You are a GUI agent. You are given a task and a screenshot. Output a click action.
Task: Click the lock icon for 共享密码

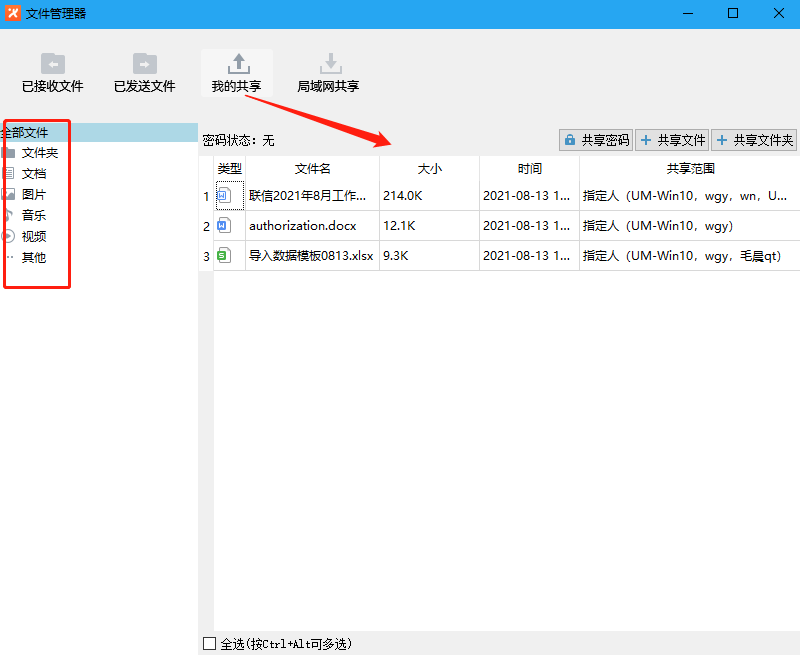570,140
